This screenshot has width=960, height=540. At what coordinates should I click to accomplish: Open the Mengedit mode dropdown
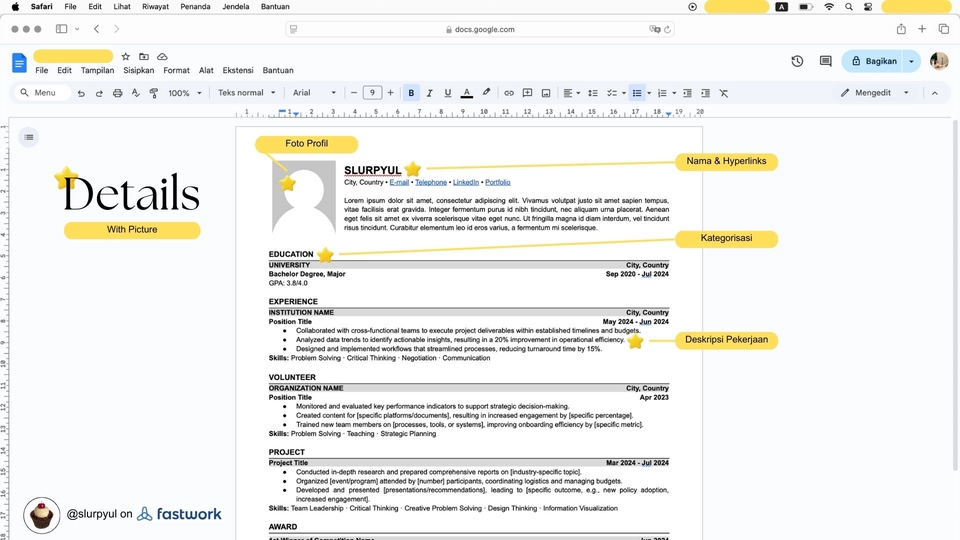(x=874, y=93)
